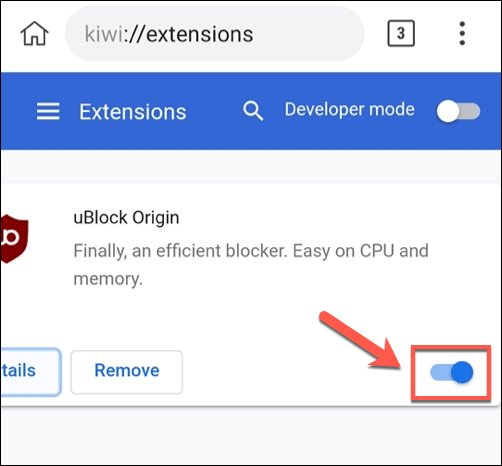
Task: Open the Extensions hamburger menu
Action: pyautogui.click(x=48, y=111)
